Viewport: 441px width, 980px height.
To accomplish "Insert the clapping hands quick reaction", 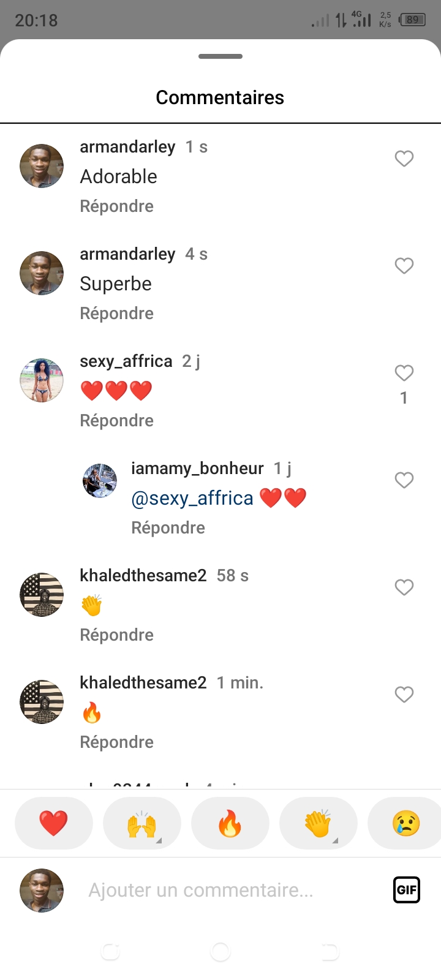I will tap(318, 823).
